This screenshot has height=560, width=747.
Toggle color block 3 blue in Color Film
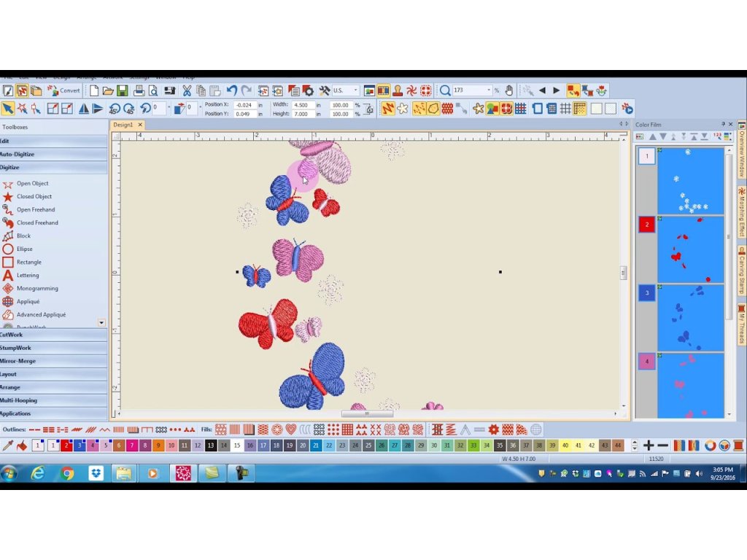click(x=647, y=293)
